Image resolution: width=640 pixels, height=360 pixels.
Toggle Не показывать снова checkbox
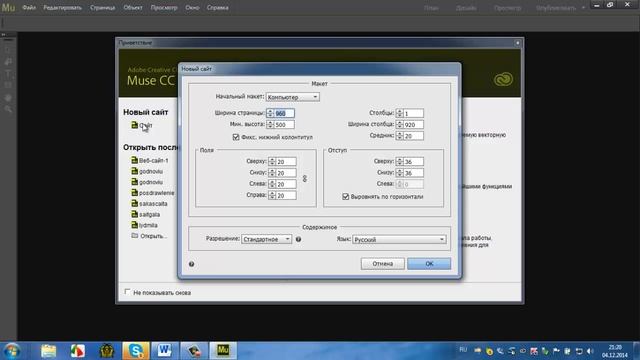127,292
